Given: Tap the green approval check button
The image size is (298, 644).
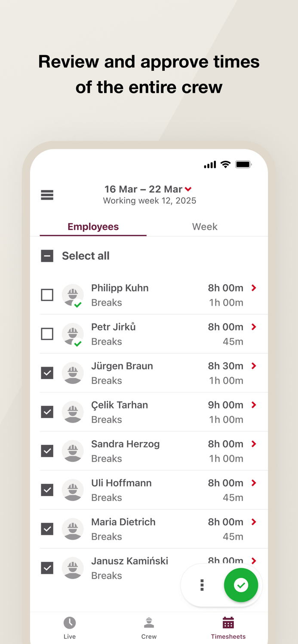Looking at the screenshot, I should [x=241, y=585].
